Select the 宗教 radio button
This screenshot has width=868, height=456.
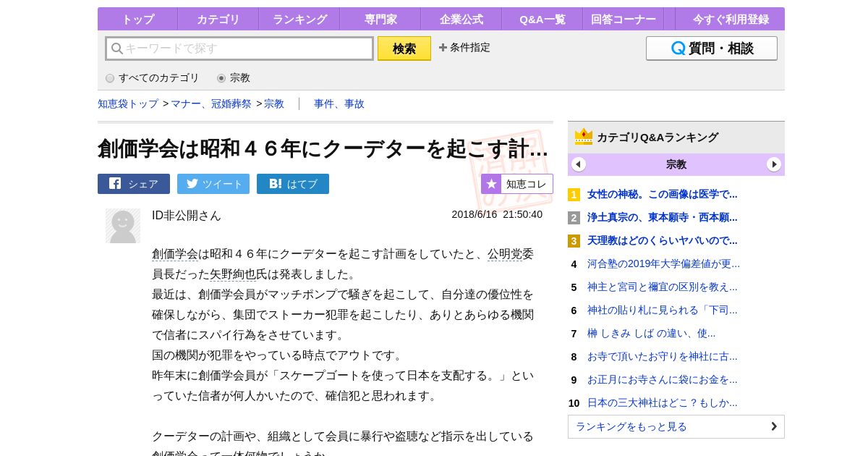[221, 78]
